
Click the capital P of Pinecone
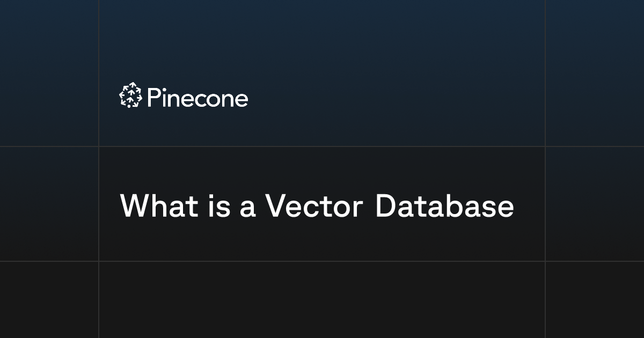click(x=153, y=98)
